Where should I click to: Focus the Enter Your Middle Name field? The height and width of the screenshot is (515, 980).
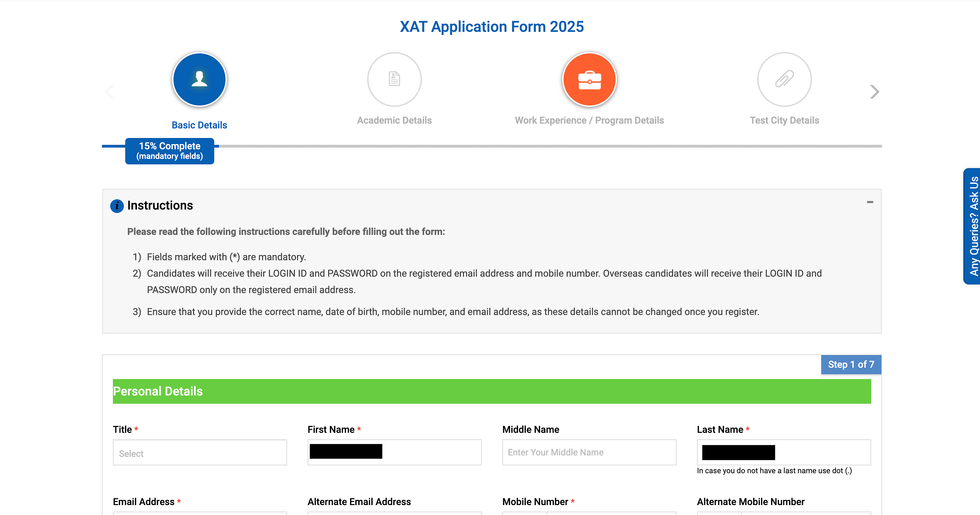point(589,453)
